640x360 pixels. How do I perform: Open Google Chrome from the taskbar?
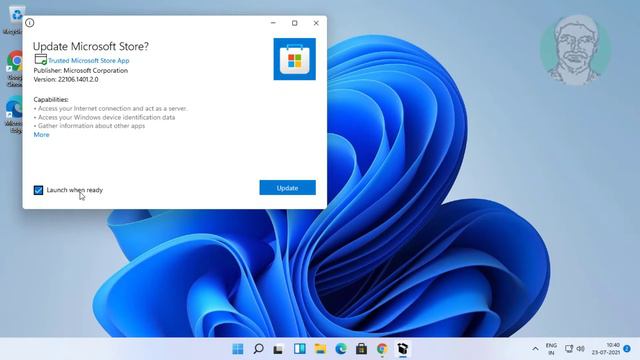[x=382, y=349]
